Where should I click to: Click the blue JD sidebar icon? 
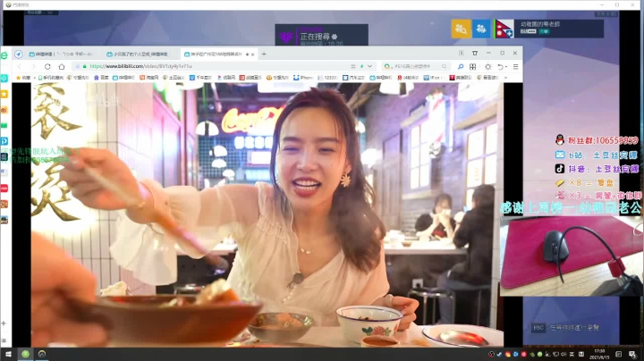point(4,141)
